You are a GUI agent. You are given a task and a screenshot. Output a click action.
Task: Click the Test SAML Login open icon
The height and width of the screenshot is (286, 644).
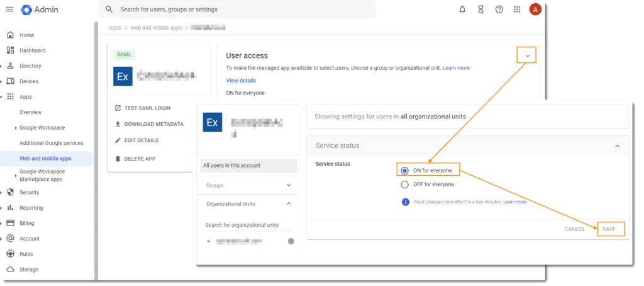(118, 108)
